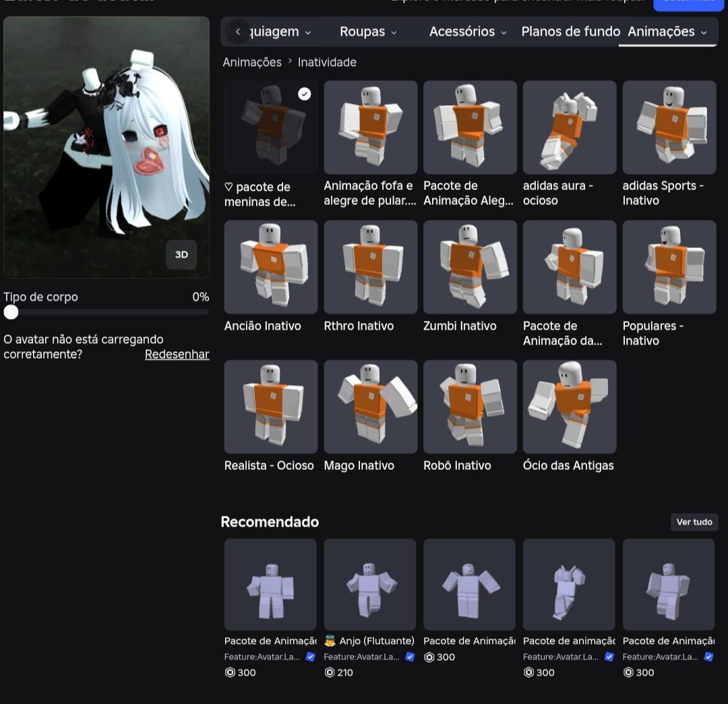Click the back arrow in category bar
Screen dimensions: 728x704
(238, 32)
